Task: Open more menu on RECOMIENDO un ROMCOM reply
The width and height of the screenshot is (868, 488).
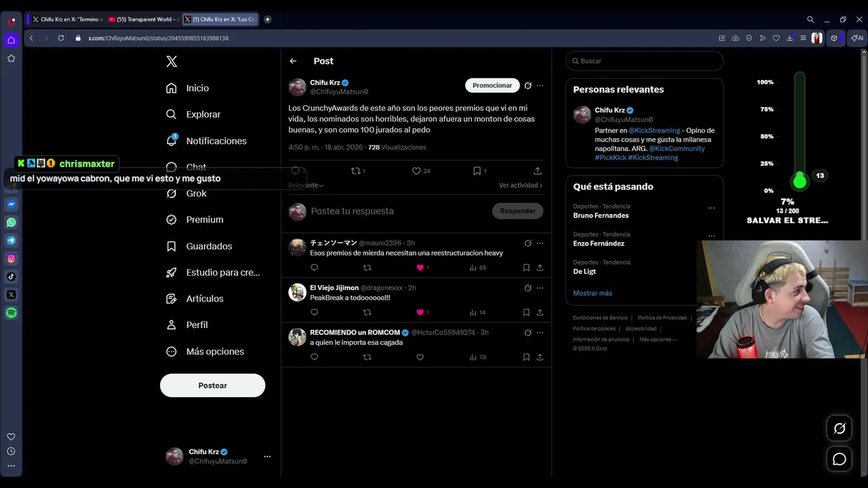Action: [x=540, y=333]
